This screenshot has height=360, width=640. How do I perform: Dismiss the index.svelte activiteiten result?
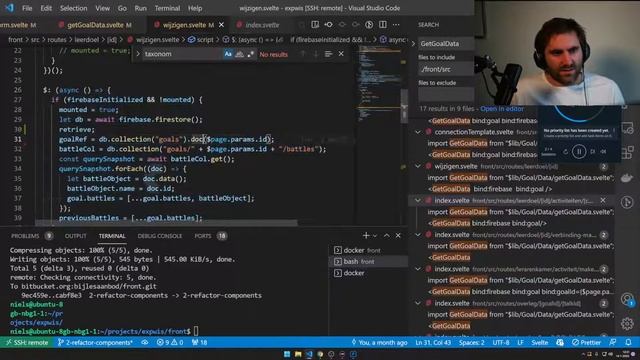[x=603, y=200]
